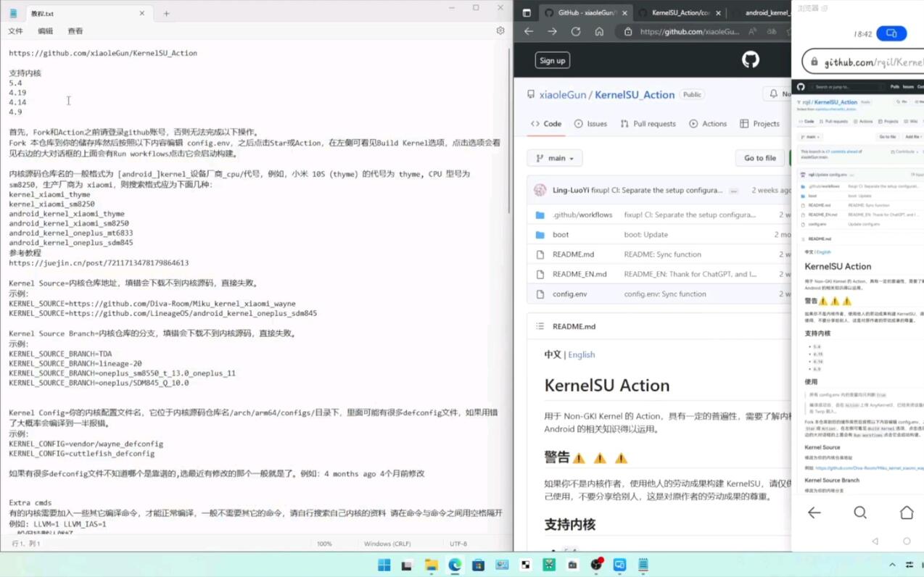924x577 pixels.
Task: Tap the Android home circle navigation button
Action: [907, 541]
